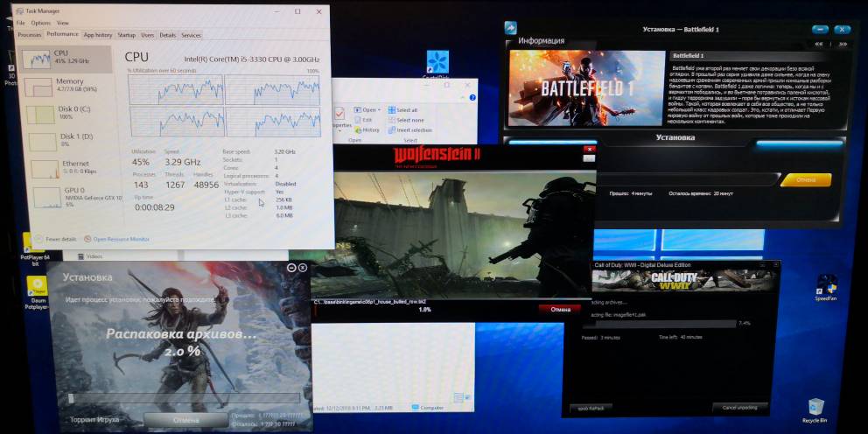The image size is (868, 434).
Task: Click the Select all icon in Explorer
Action: tap(391, 110)
